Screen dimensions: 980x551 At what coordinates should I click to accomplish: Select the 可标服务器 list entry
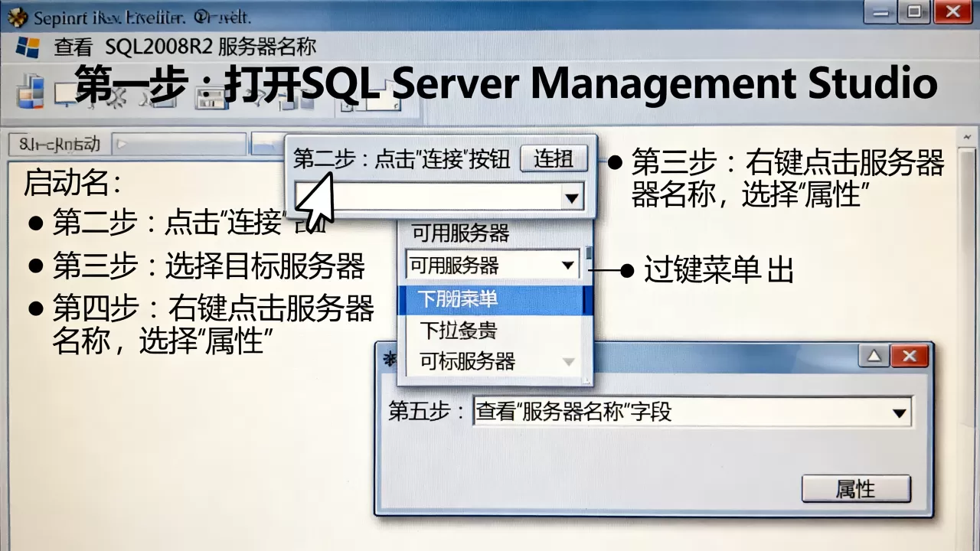[x=467, y=361]
